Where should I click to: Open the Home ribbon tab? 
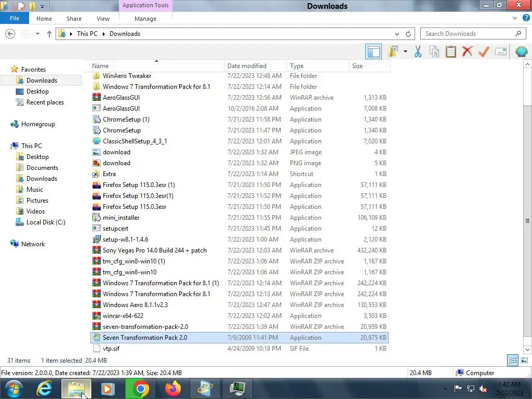pos(44,19)
